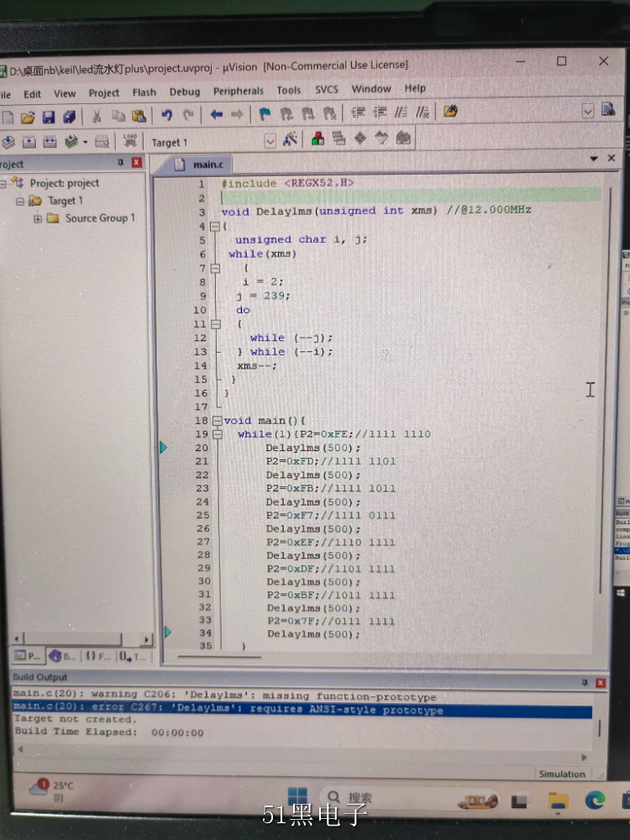Switch to the Templates panel tab

(133, 656)
